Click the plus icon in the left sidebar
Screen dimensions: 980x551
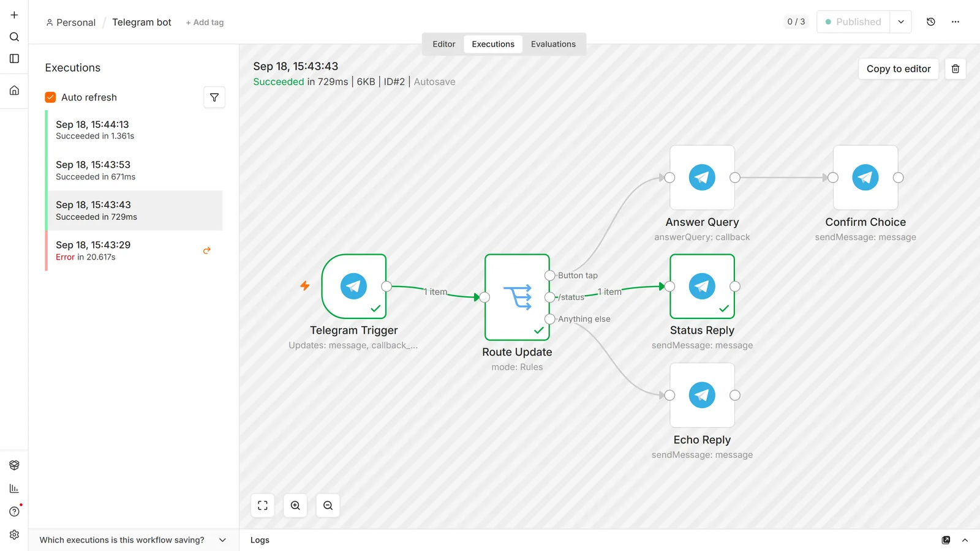[14, 15]
